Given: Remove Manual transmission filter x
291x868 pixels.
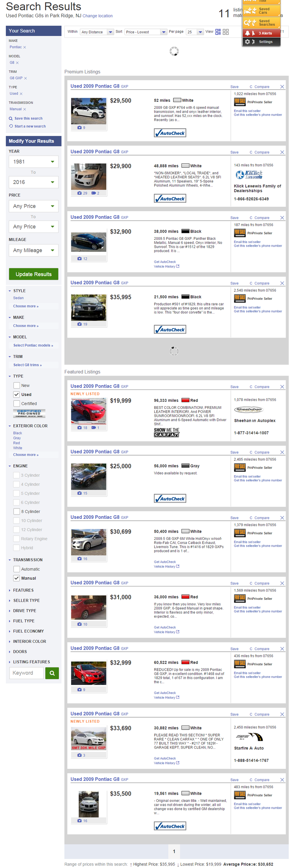Looking at the screenshot, I should click(x=25, y=109).
